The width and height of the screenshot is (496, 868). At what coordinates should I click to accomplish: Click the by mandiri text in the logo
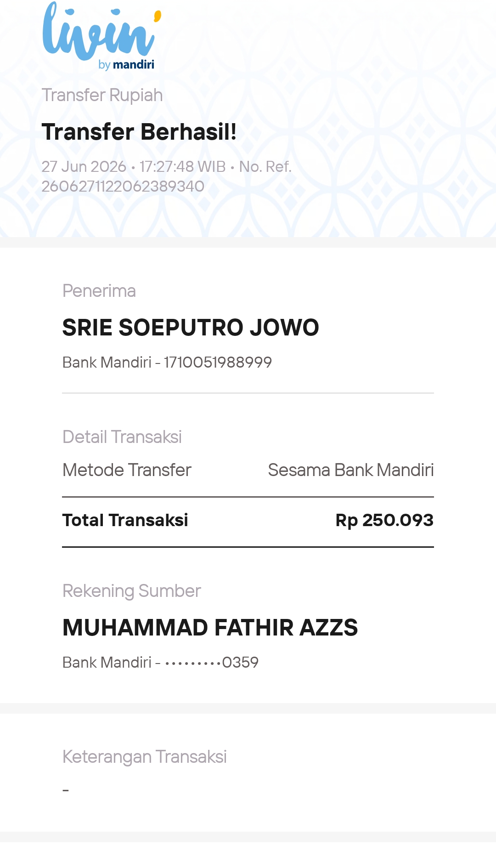click(126, 64)
